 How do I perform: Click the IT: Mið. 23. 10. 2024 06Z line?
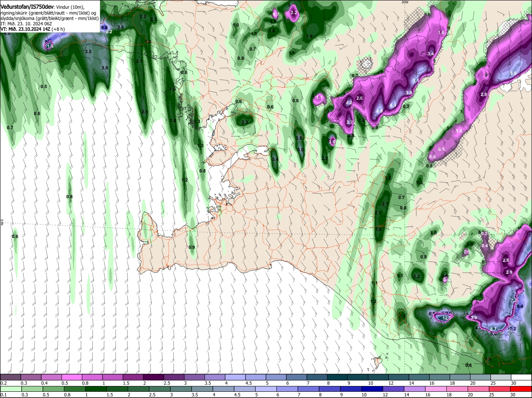[x=26, y=24]
